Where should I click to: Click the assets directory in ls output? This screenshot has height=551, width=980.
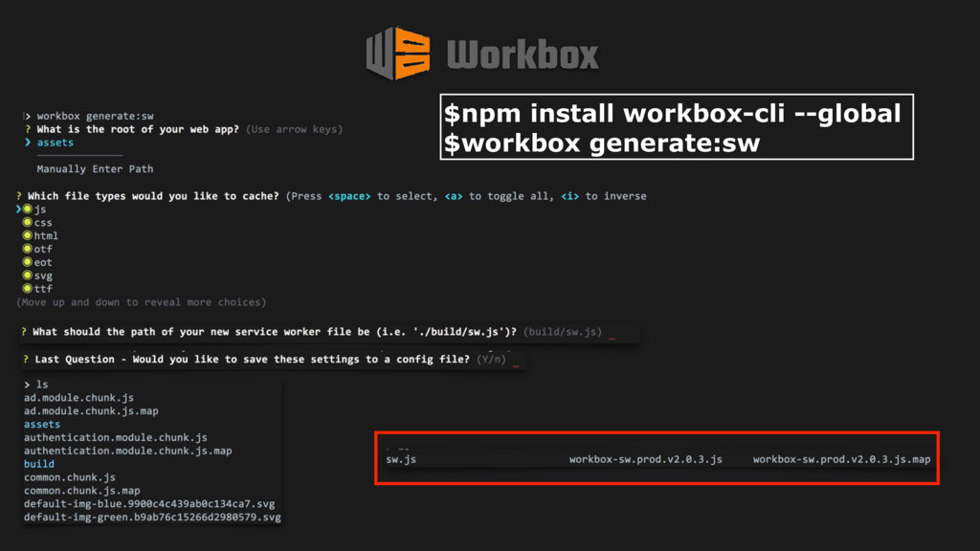(42, 424)
